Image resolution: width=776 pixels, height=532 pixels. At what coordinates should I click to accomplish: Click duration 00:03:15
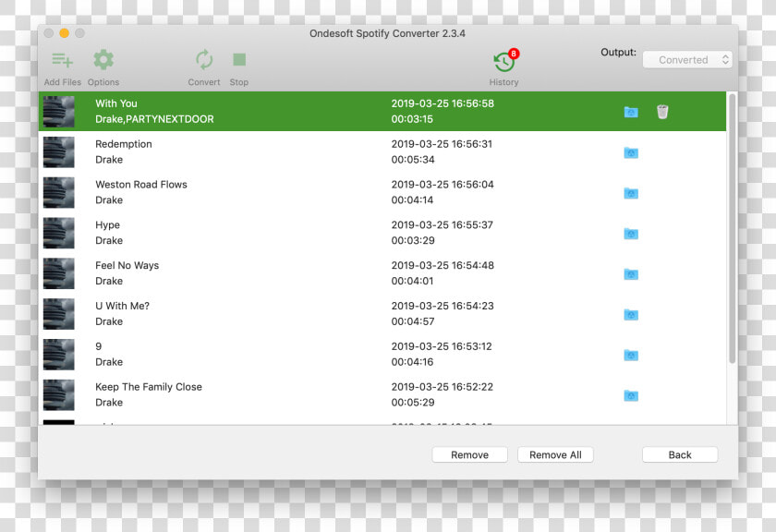point(412,119)
